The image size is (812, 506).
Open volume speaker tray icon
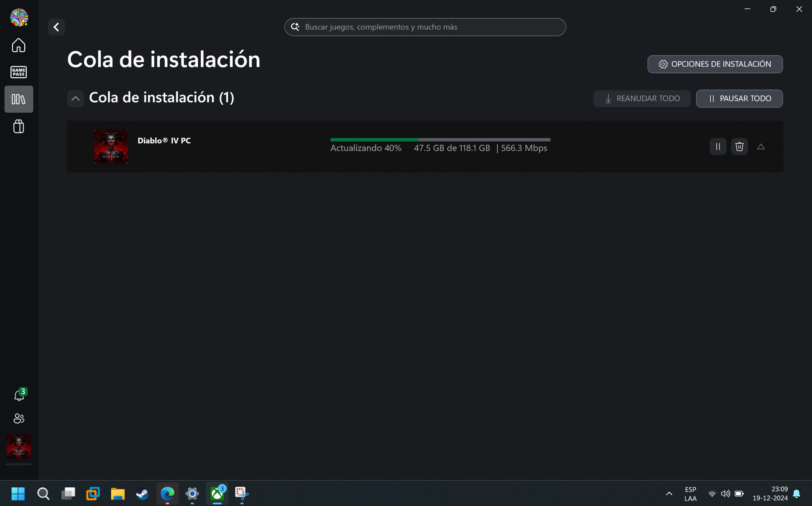click(725, 494)
